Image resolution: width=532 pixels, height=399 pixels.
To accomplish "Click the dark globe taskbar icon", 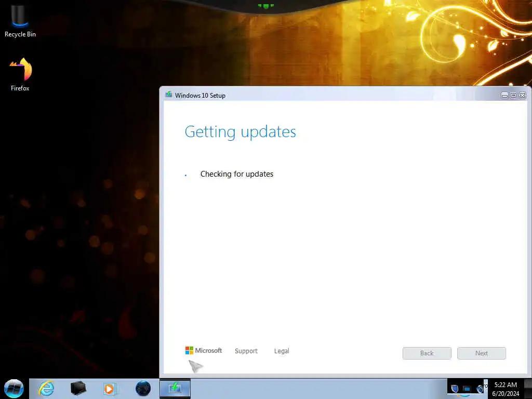I will coord(143,388).
